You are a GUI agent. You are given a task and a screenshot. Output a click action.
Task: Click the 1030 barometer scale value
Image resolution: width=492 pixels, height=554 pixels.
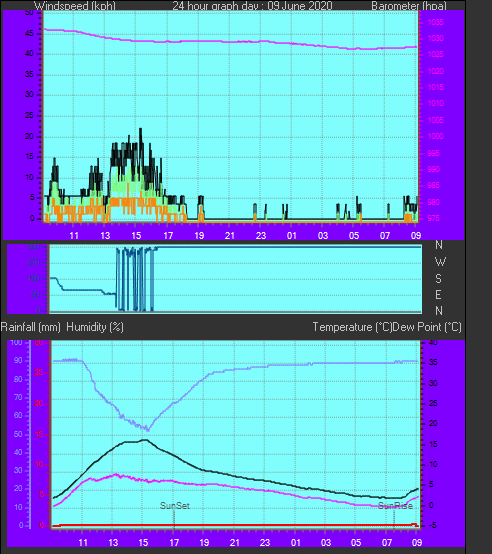435,38
